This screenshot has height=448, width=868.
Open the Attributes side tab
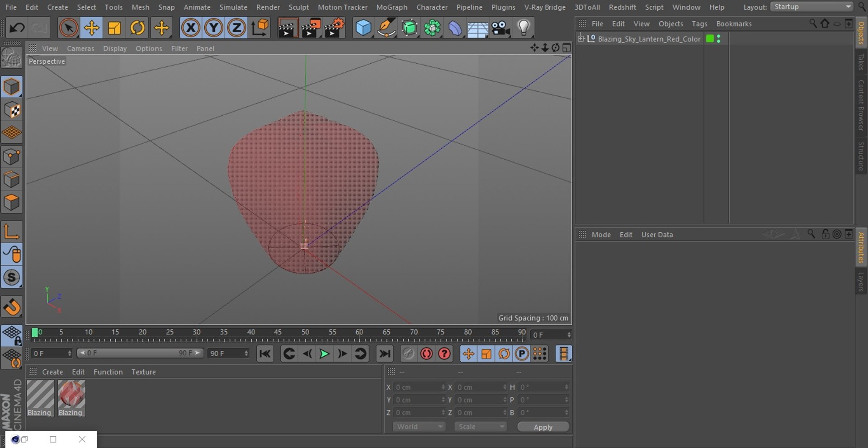point(861,247)
